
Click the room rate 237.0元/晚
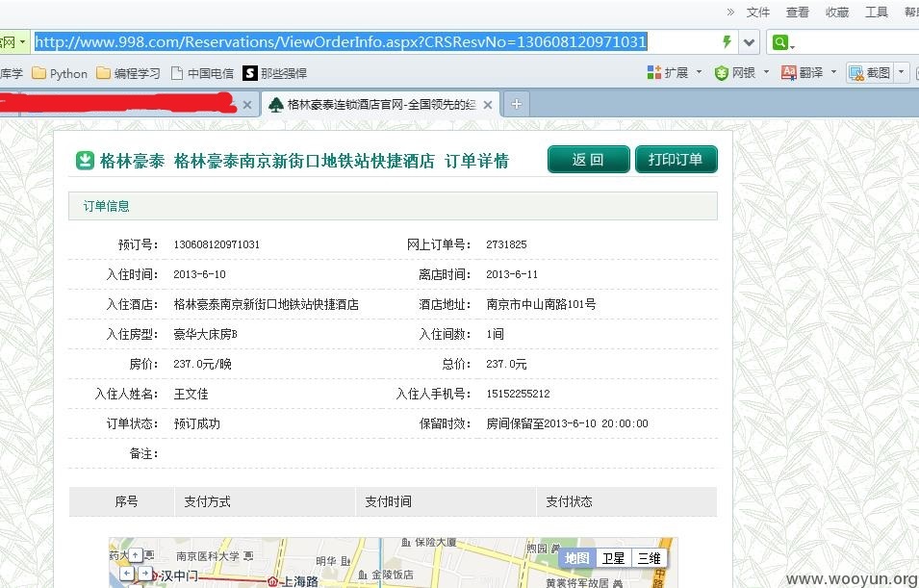(x=202, y=364)
